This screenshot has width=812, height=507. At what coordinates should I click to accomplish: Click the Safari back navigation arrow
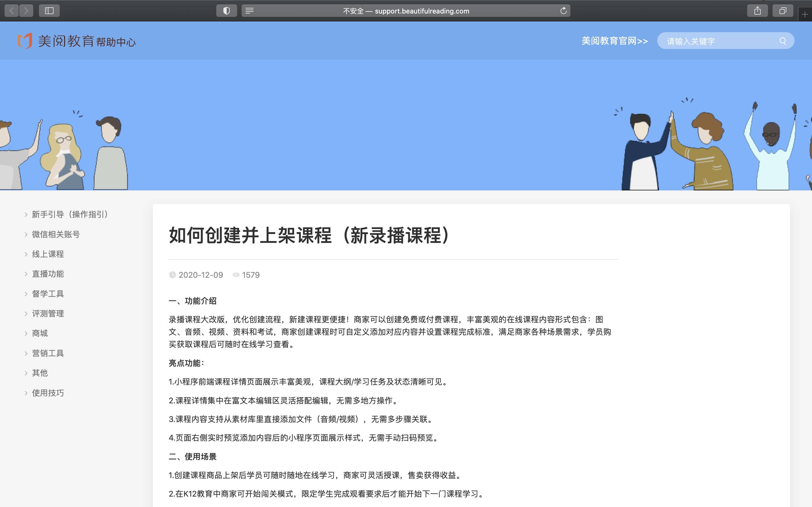click(12, 11)
